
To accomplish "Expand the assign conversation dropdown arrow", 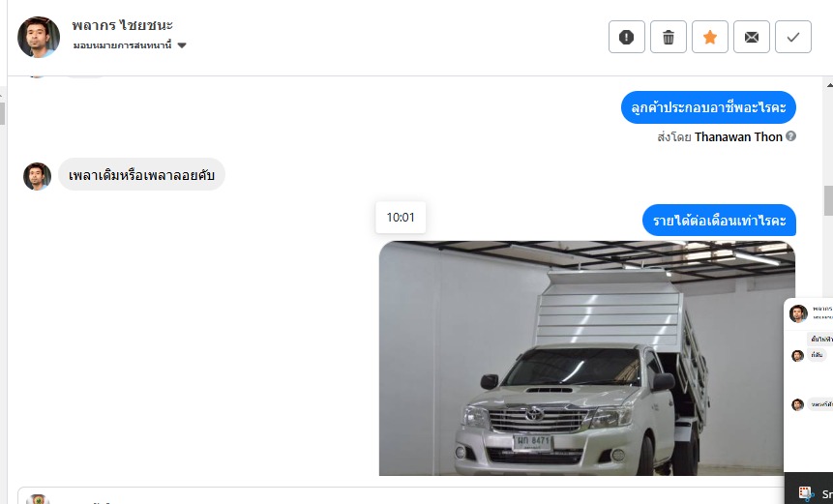I will [x=182, y=45].
